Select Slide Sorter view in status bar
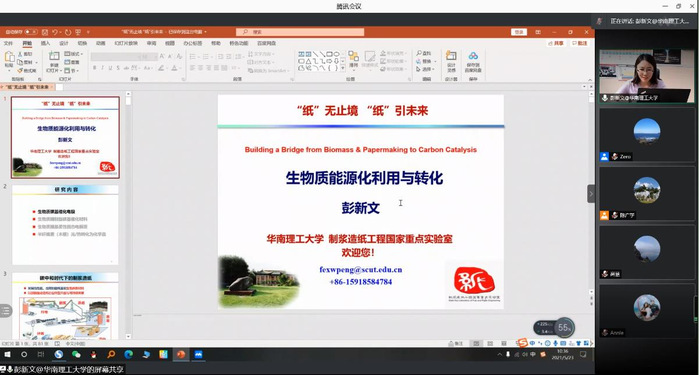 pyautogui.click(x=490, y=343)
